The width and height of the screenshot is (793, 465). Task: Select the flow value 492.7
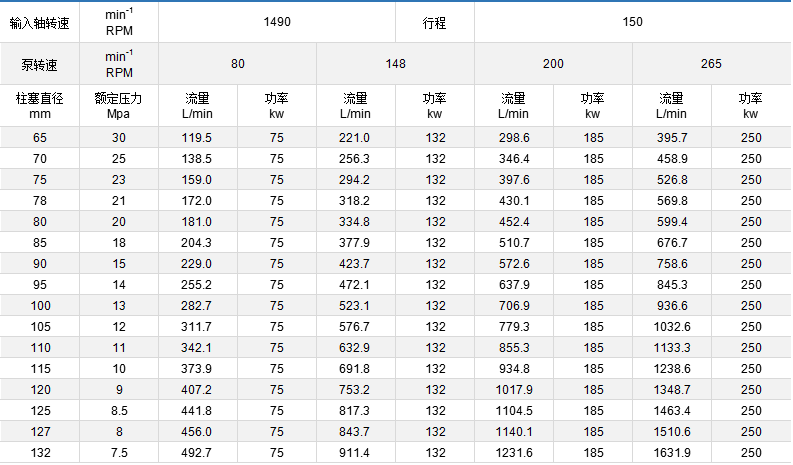[x=197, y=453]
